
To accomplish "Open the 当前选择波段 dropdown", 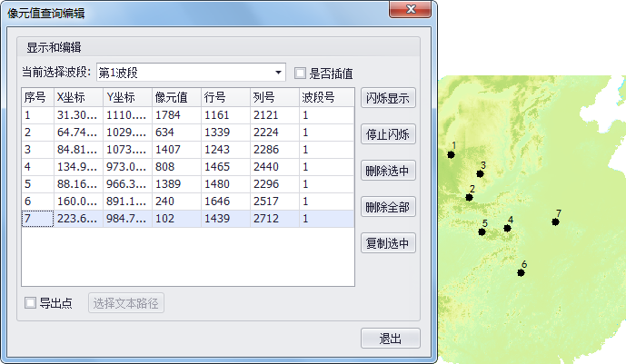I will tap(279, 73).
